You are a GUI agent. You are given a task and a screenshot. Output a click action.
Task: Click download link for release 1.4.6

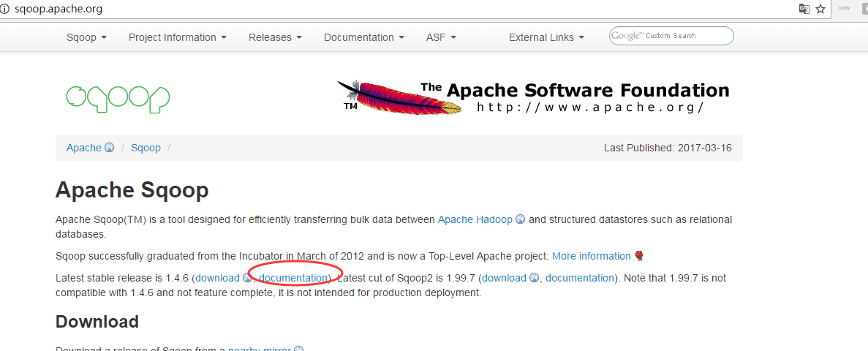click(217, 278)
